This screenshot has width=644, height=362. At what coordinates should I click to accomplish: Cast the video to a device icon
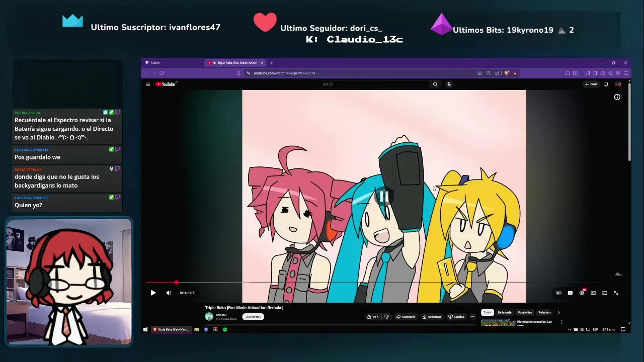point(605,293)
